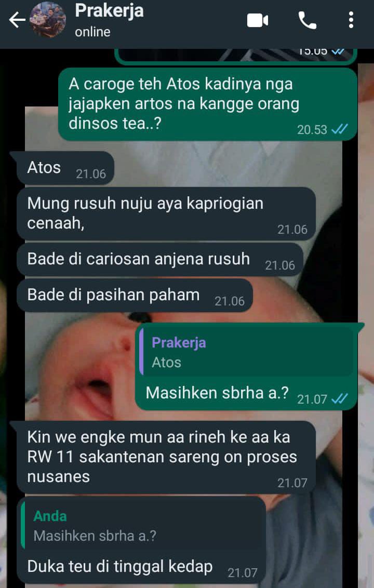Select the 'Bade di pasihan paham' message
Screen dimensions: 374x588
point(135,296)
